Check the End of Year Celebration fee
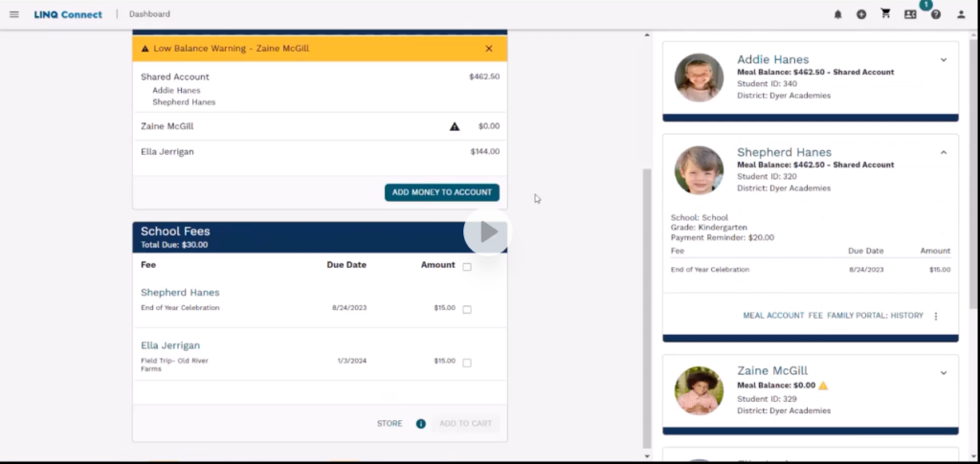This screenshot has width=980, height=464. 467,309
